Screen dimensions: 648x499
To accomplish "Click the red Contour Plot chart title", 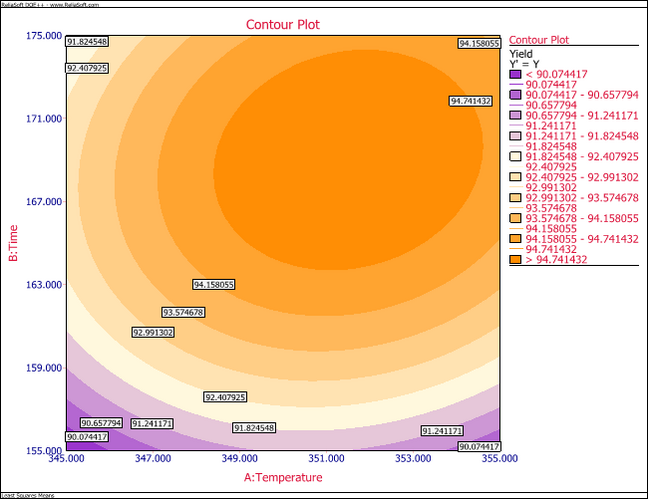I will coord(283,24).
